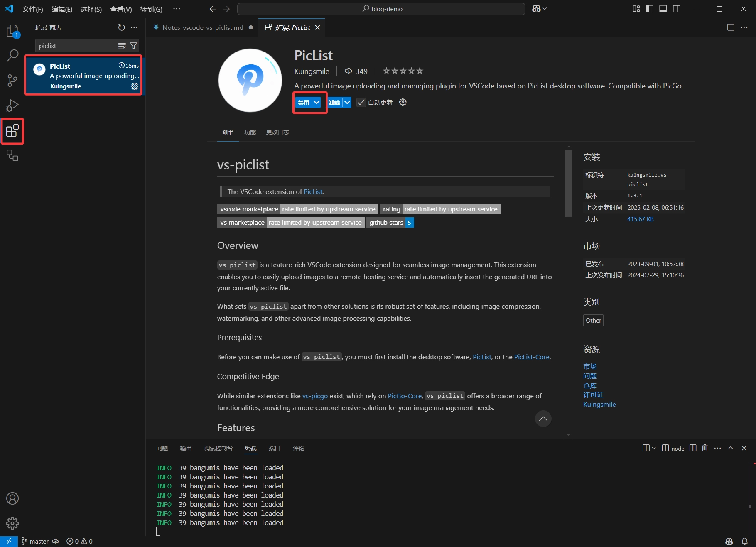This screenshot has width=756, height=547.
Task: Open notifications bell in status bar
Action: pos(745,542)
